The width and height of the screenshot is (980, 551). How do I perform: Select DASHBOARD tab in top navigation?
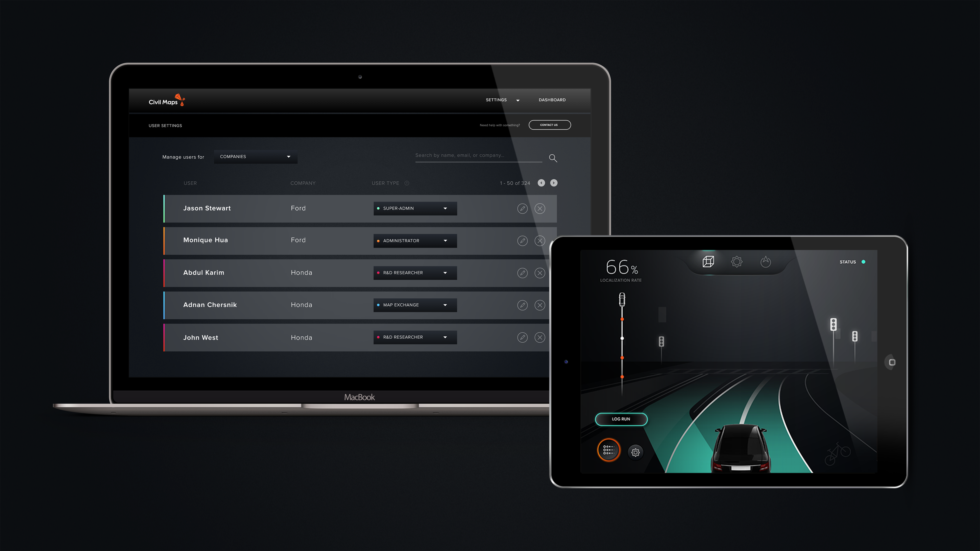pos(552,99)
